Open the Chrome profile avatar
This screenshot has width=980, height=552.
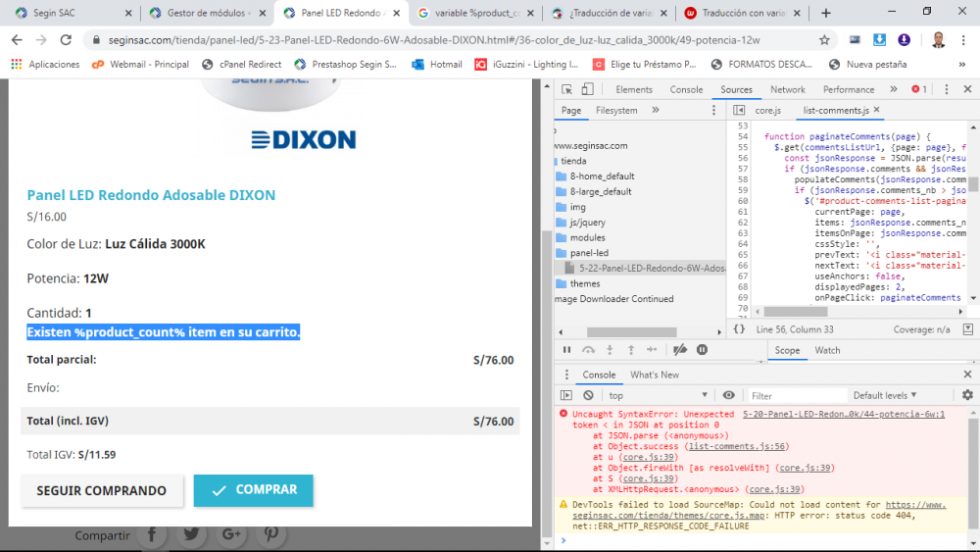938,40
